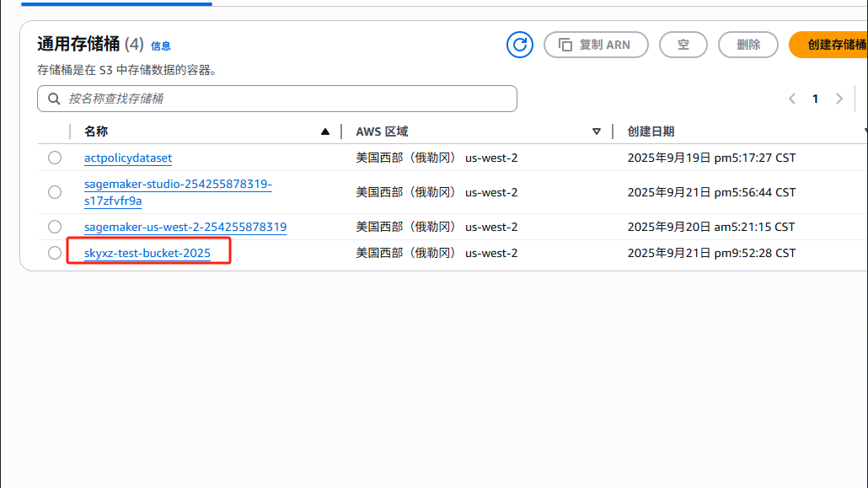Focus the 按名称查找存储桶 search field
Image resolution: width=868 pixels, height=488 pixels.
tap(287, 99)
